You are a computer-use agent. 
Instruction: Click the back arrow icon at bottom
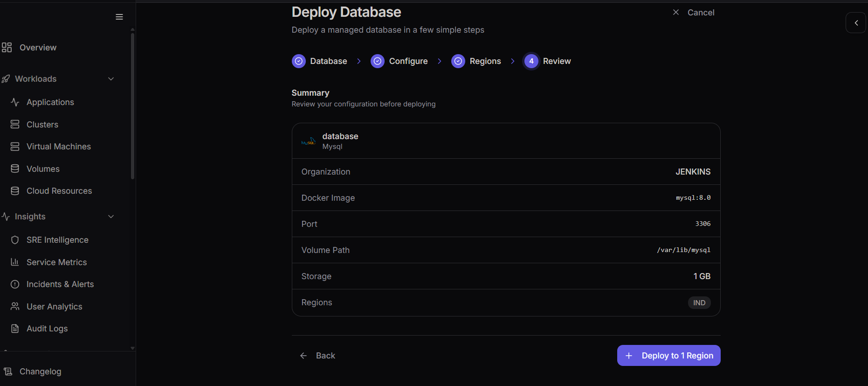(303, 356)
